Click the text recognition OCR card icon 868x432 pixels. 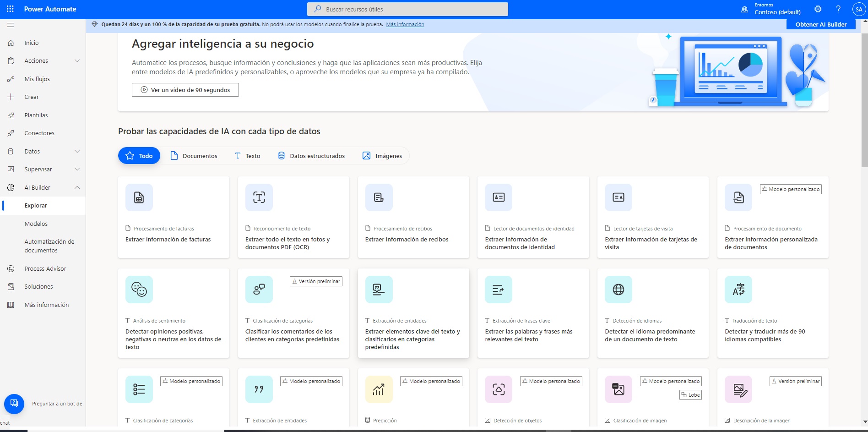(x=259, y=197)
